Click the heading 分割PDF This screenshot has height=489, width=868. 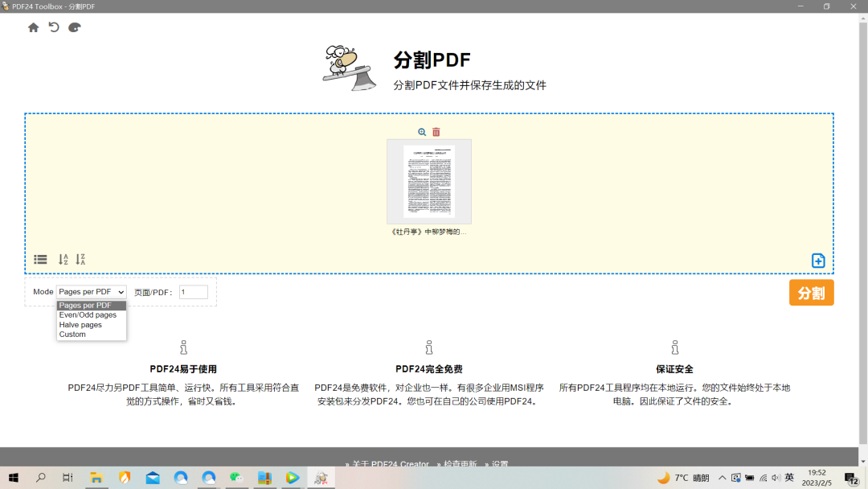click(432, 60)
